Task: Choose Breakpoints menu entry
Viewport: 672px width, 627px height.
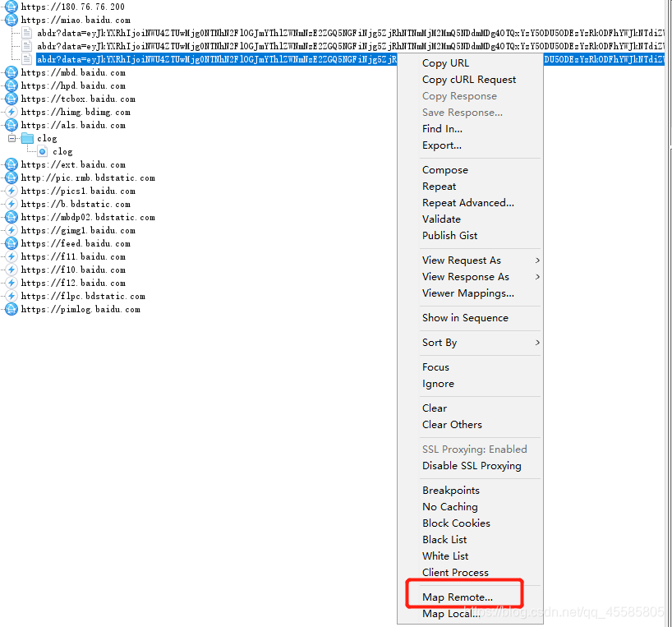Action: (x=451, y=491)
